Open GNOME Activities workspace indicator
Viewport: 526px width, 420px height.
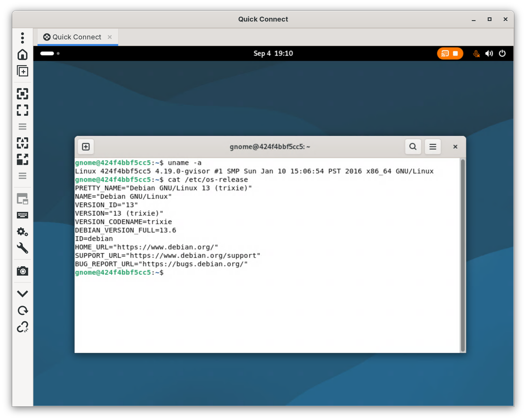click(50, 53)
